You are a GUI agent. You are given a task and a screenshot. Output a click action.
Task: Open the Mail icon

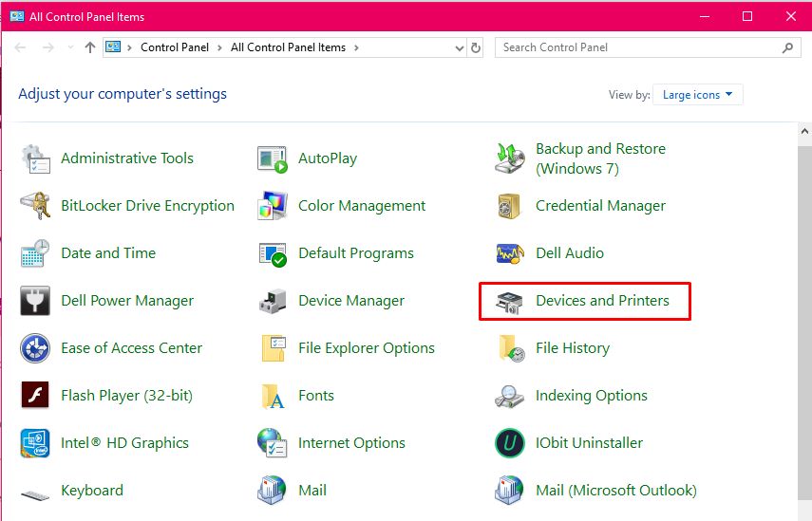(272, 490)
